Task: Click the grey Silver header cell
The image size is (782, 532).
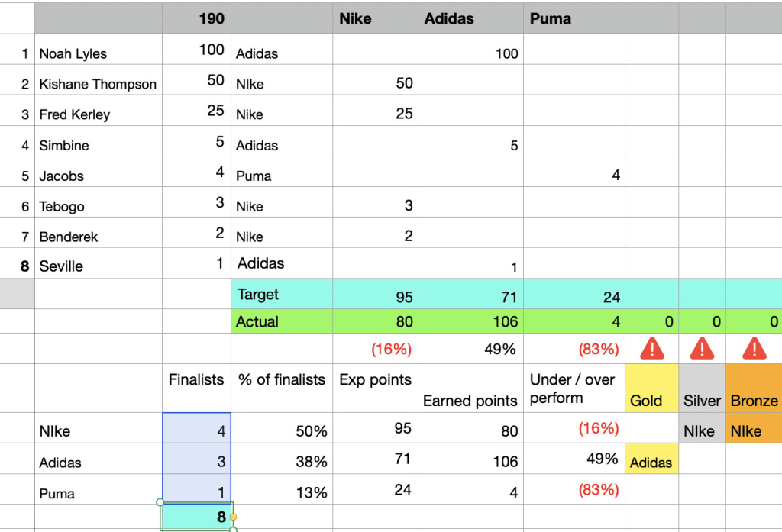Action: [702, 389]
